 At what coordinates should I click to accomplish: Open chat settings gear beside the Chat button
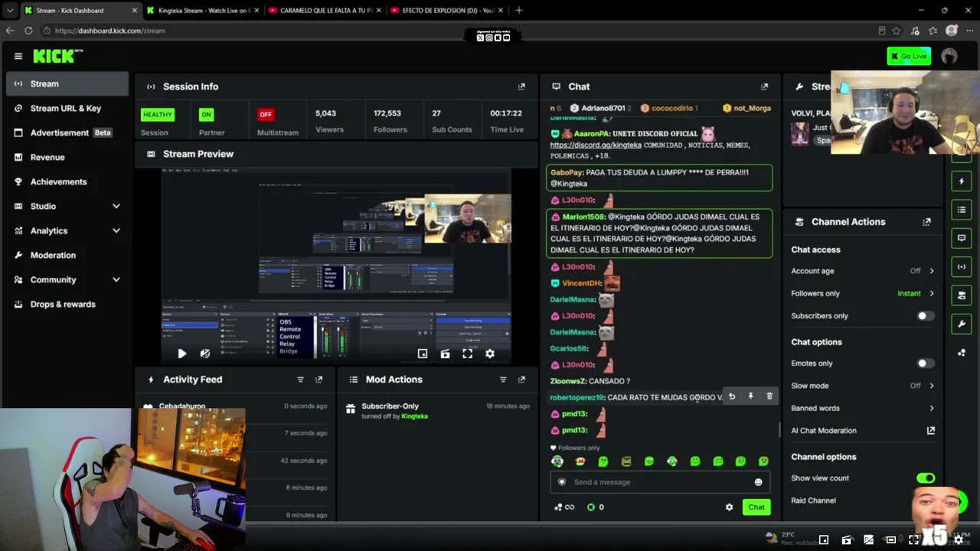point(729,507)
